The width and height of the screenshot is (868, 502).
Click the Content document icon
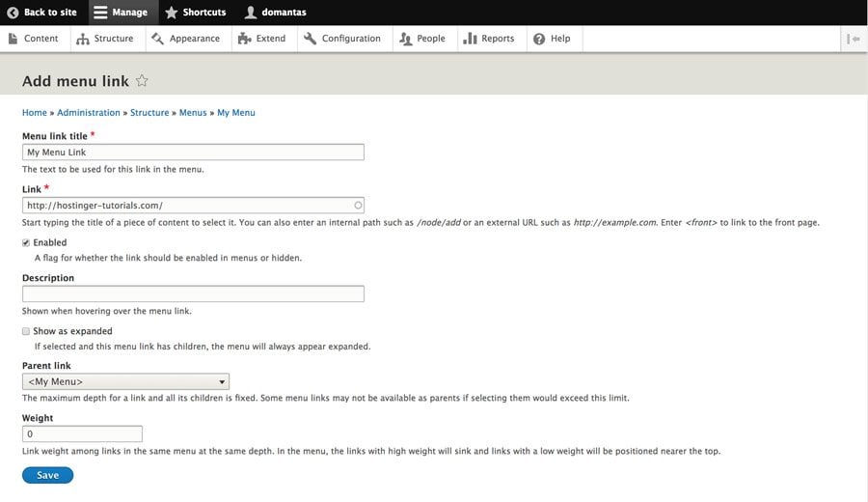click(x=13, y=39)
